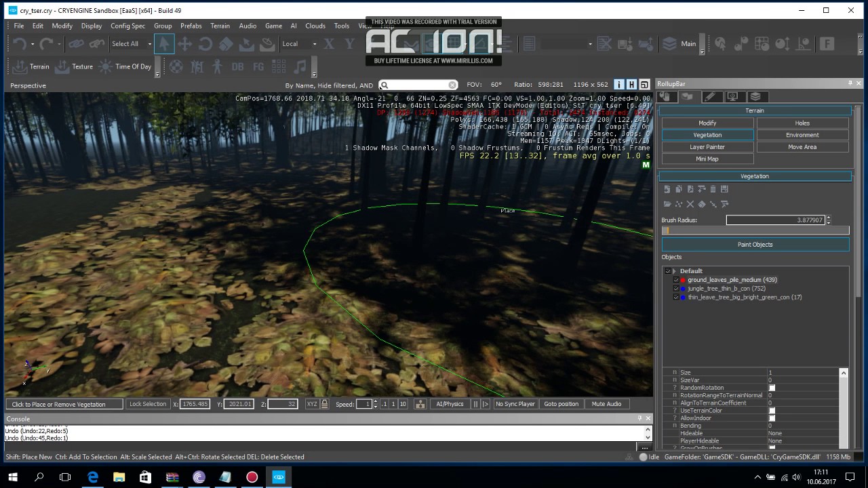Viewport: 868px width, 488px height.
Task: Toggle the info 'i' viewport display button
Action: (619, 85)
